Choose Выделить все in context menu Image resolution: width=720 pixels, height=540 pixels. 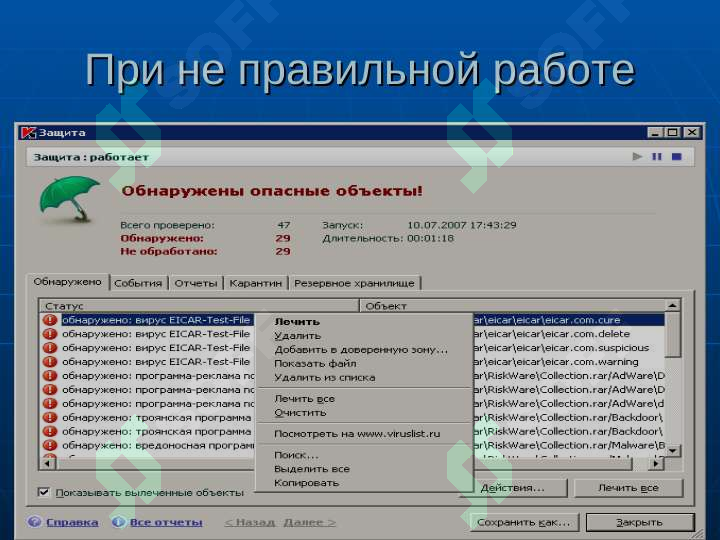(364, 469)
